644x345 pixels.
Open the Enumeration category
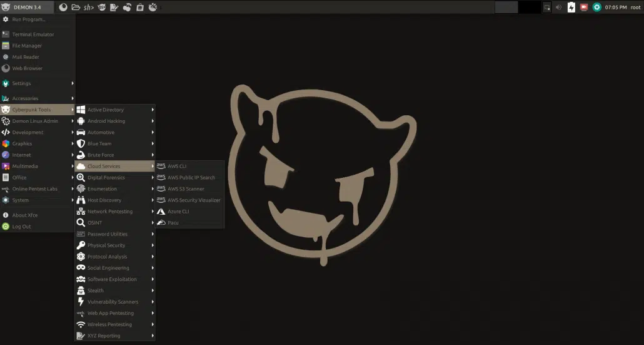point(115,188)
